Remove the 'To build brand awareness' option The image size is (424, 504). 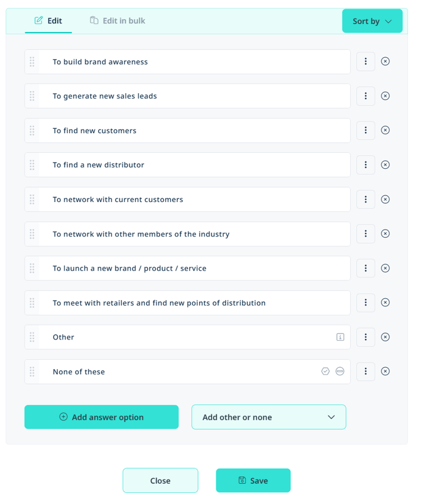tap(385, 62)
